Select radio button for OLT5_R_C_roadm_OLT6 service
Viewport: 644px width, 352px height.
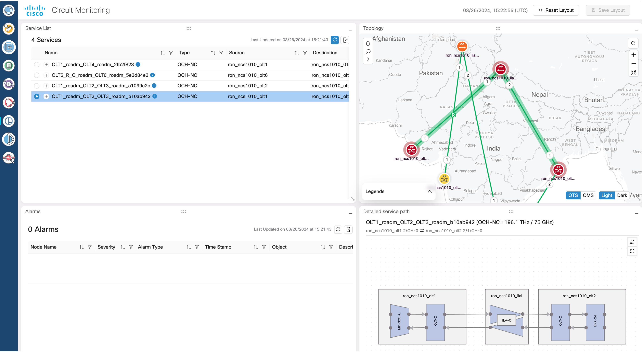coord(37,75)
